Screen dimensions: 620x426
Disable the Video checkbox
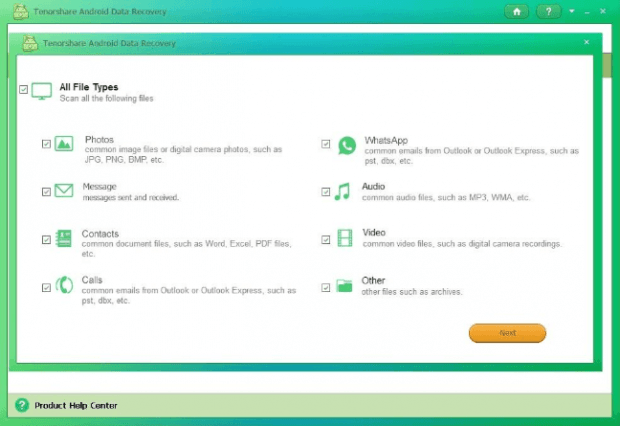[325, 240]
